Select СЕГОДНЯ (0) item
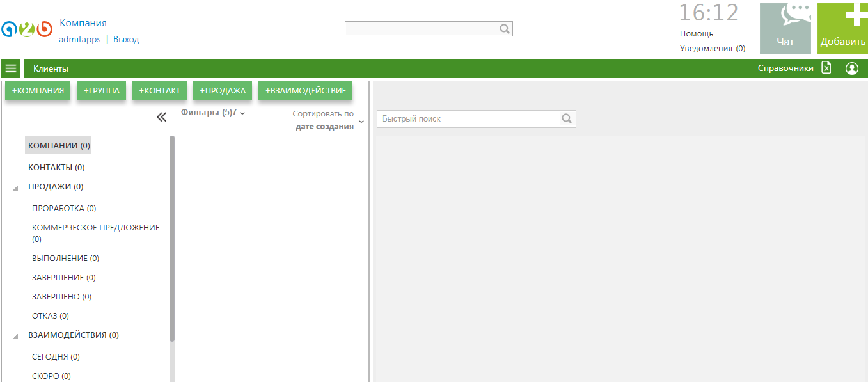Viewport: 868px width, 382px height. tap(56, 357)
